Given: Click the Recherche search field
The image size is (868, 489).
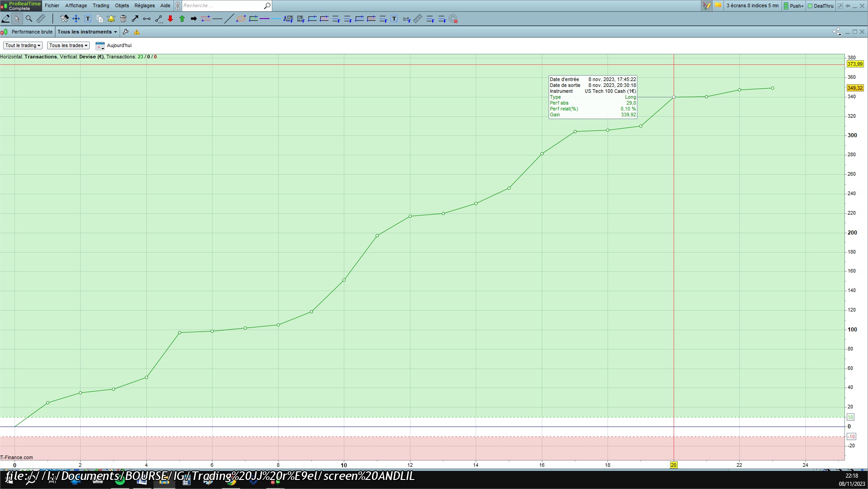Looking at the screenshot, I should (222, 5).
